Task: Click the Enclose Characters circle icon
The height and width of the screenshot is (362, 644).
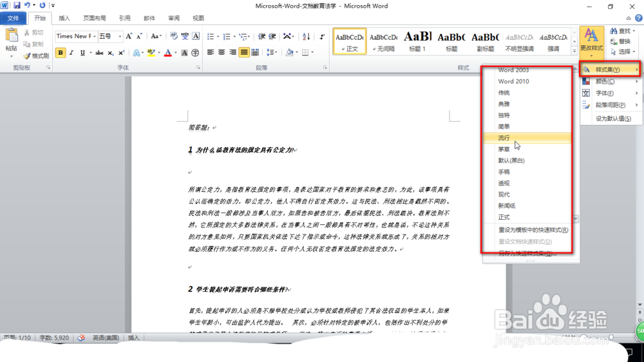Action: click(196, 53)
